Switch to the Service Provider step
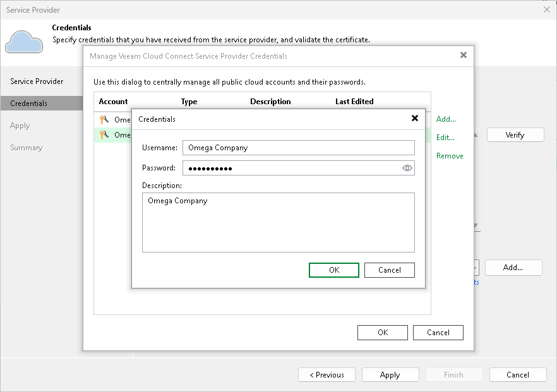The height and width of the screenshot is (392, 557). pos(36,81)
